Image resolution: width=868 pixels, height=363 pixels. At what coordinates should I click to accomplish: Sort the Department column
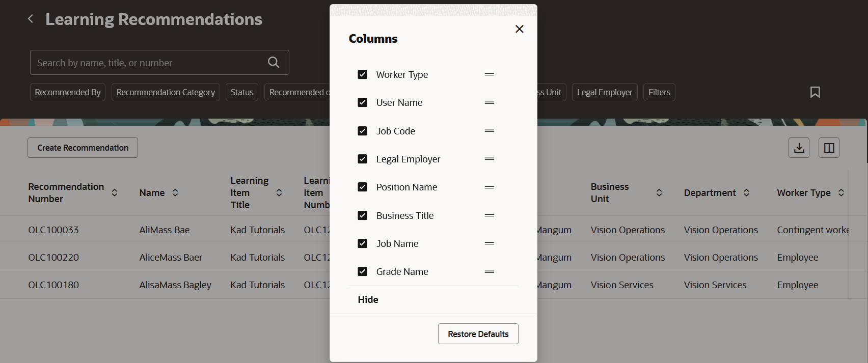746,192
